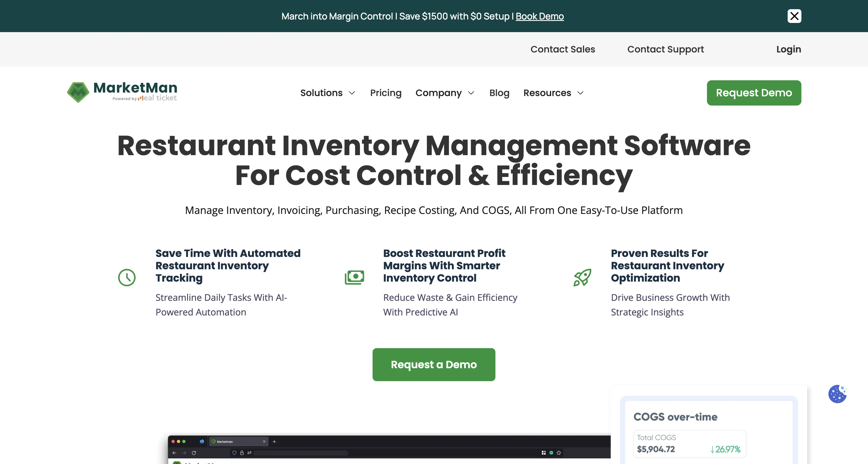Click Login at the top right
Screen dimensions: 868x464
click(x=788, y=49)
